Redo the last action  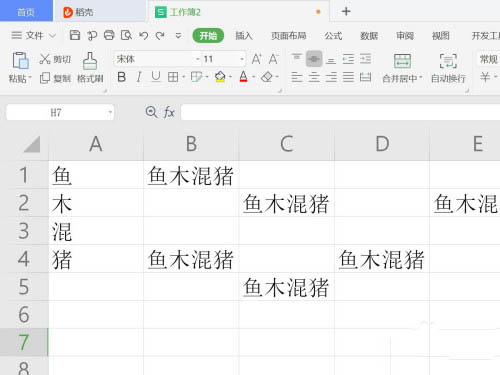coord(160,35)
